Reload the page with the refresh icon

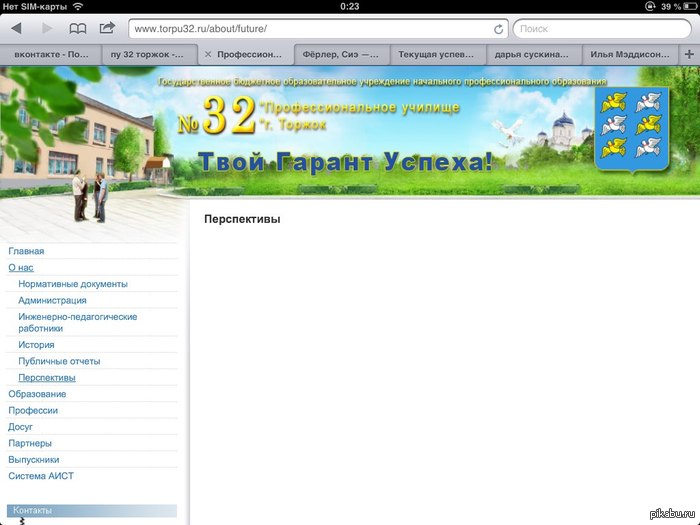(x=497, y=29)
